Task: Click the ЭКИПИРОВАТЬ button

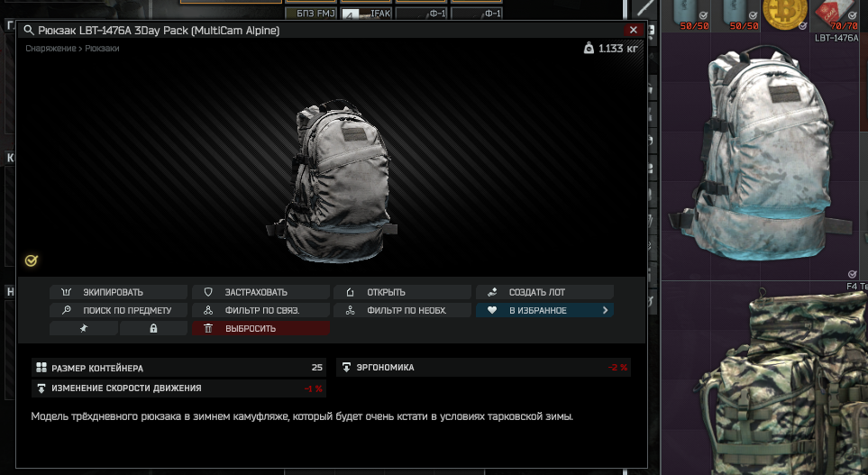Action: tap(118, 292)
